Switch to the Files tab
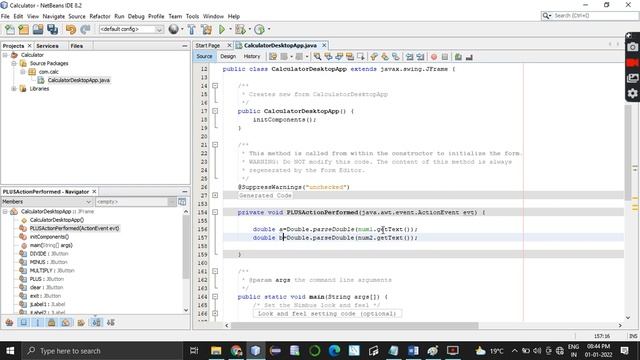Screen dimensions: 640x360 point(77,46)
